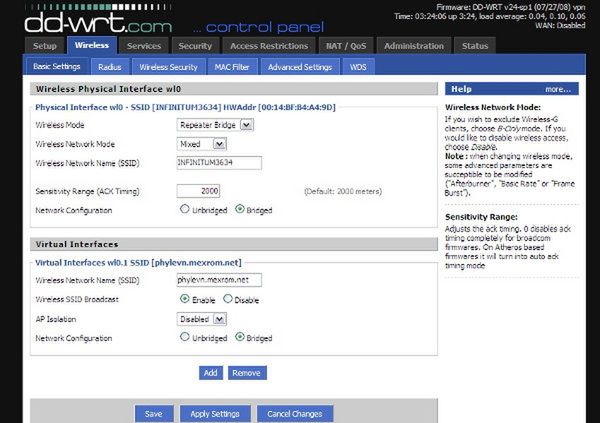Open the Advanced Settings sub-tab
The width and height of the screenshot is (600, 423).
[x=300, y=67]
